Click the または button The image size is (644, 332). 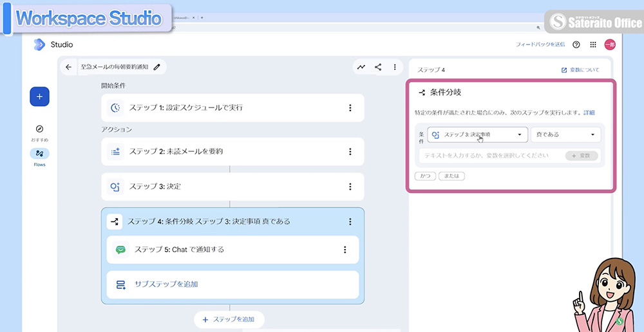(x=451, y=176)
